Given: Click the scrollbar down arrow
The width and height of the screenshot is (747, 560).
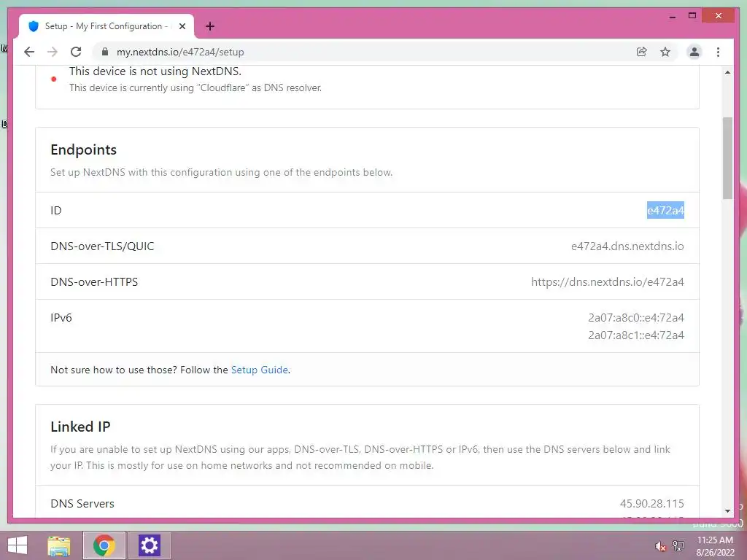Looking at the screenshot, I should pos(727,511).
